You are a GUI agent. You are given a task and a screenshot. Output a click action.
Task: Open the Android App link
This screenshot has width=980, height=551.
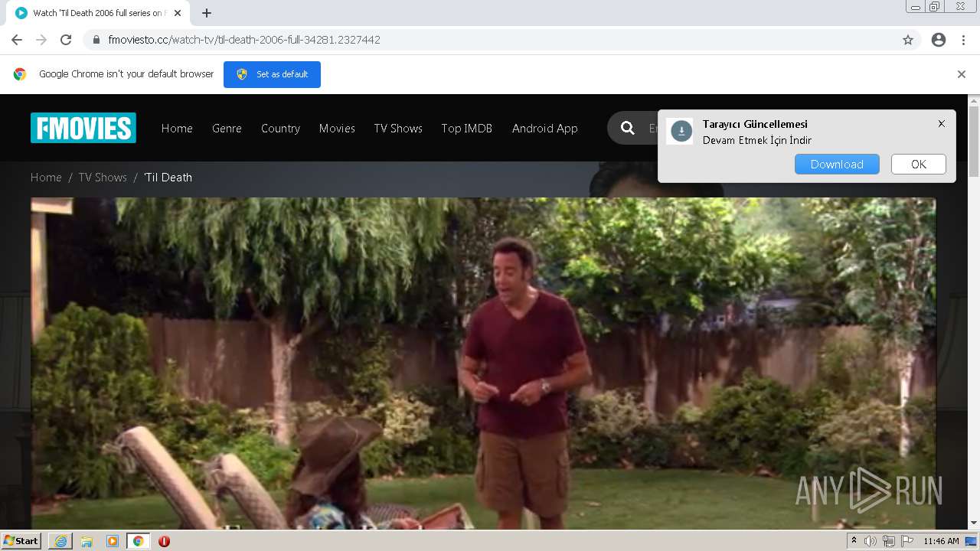click(x=545, y=129)
